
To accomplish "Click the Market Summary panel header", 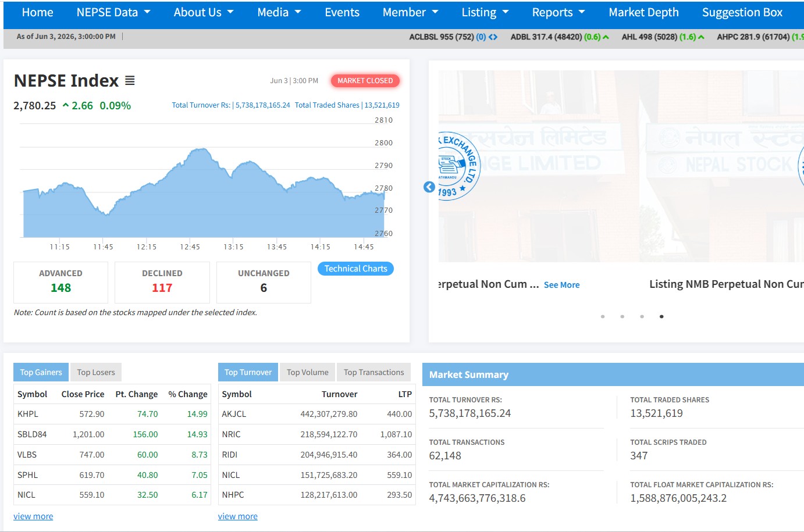I will pyautogui.click(x=613, y=374).
